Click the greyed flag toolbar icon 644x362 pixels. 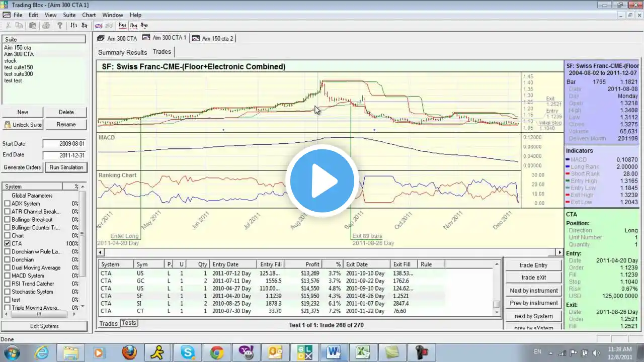point(109,26)
